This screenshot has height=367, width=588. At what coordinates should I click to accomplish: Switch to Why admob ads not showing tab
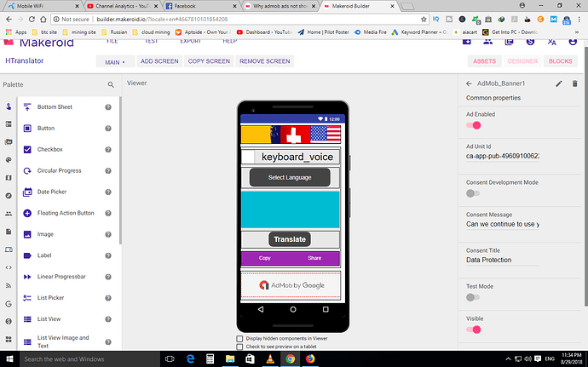[280, 6]
